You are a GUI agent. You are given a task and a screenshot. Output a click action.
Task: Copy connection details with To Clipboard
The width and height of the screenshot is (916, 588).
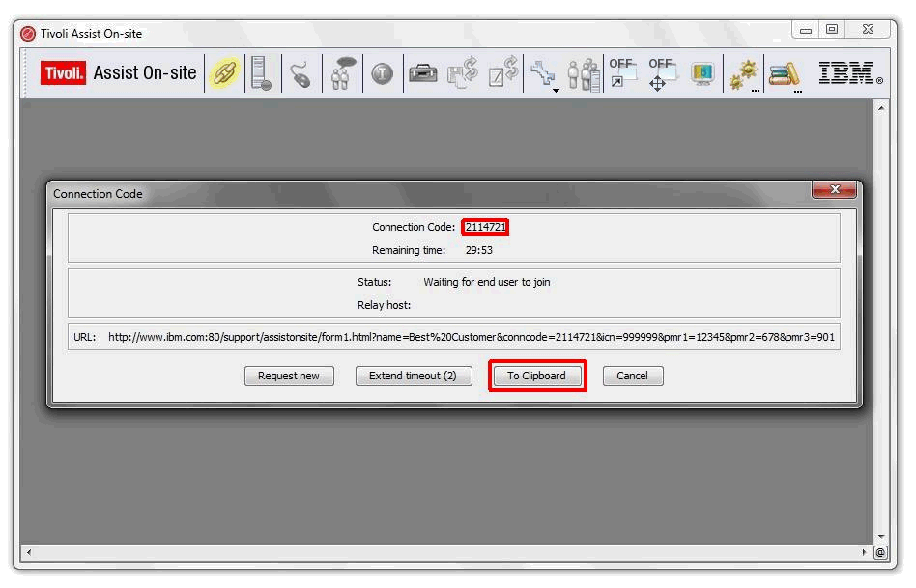(x=536, y=376)
